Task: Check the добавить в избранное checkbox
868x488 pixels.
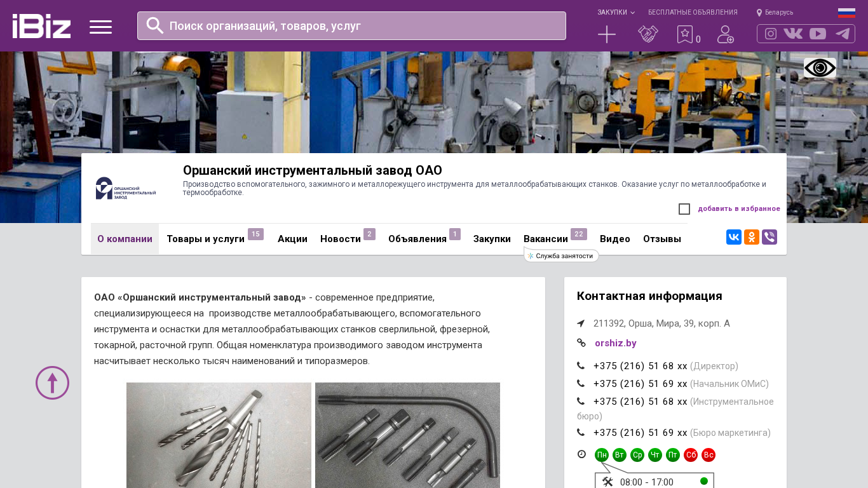Action: pos(684,209)
